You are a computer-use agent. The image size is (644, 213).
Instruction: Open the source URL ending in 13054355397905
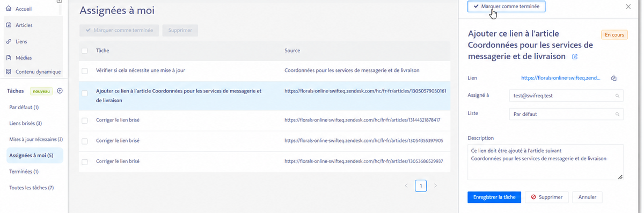[363, 141]
